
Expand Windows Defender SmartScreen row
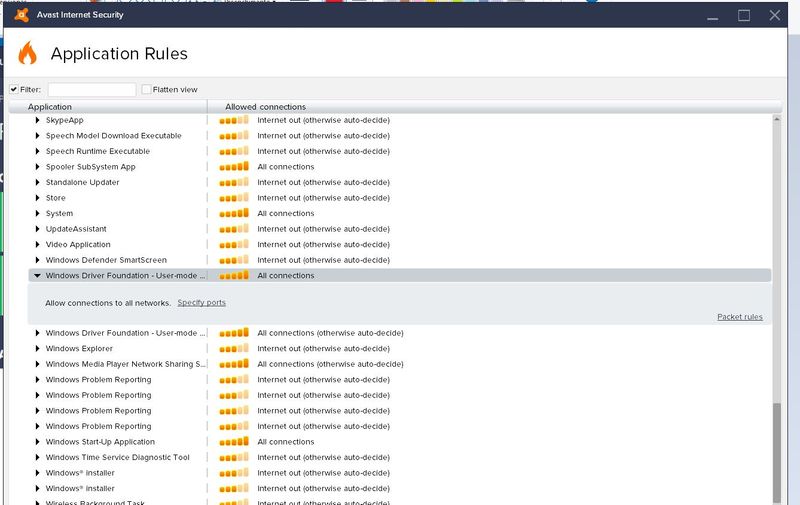[37, 260]
